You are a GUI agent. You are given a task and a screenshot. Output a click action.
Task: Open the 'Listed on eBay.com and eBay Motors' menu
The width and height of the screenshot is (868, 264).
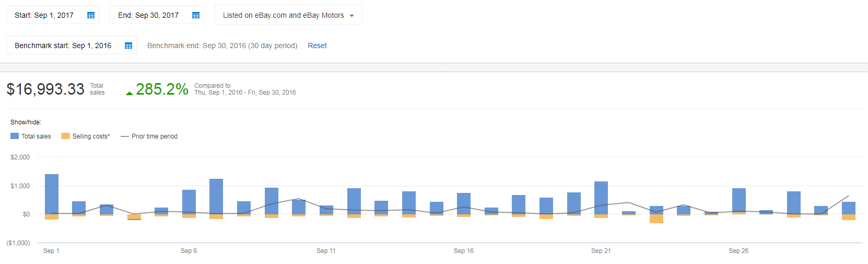click(283, 15)
